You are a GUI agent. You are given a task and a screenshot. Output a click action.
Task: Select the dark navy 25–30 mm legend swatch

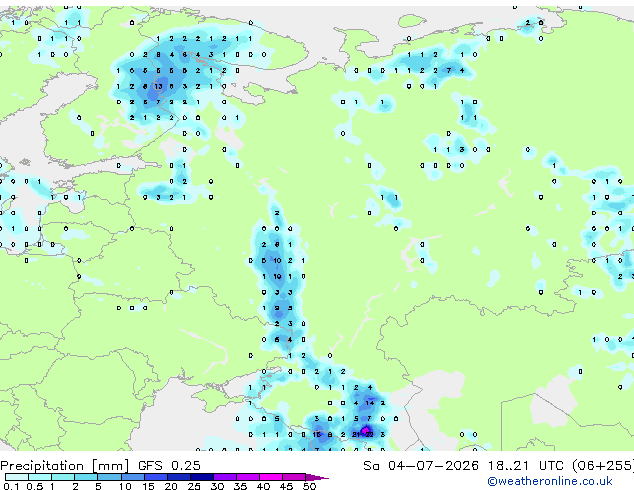(x=202, y=477)
